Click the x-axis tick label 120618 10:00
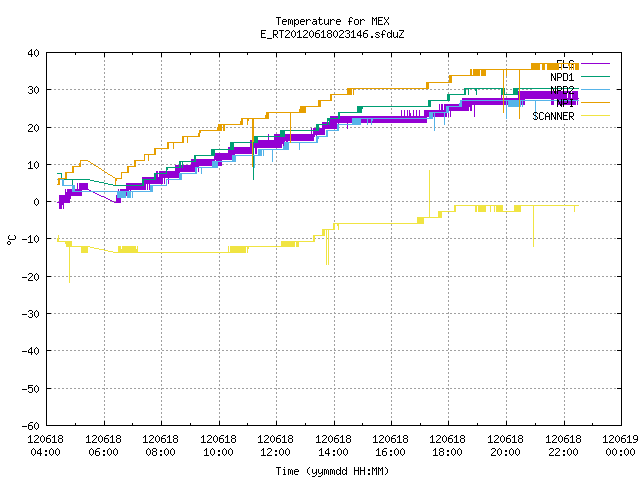This screenshot has height=480, width=640. tap(218, 446)
